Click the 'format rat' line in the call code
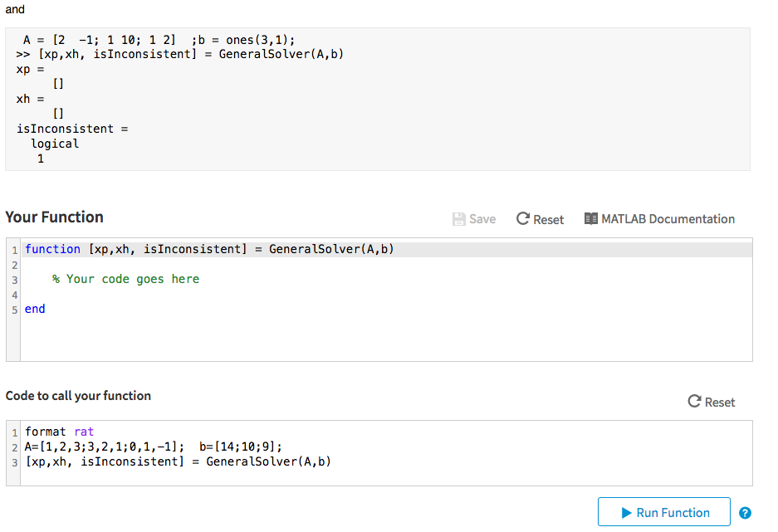778x532 pixels. tap(60, 432)
